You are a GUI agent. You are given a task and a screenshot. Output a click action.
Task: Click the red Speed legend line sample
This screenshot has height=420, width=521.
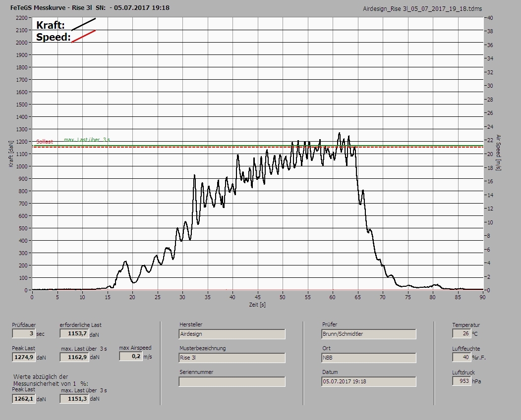[x=83, y=36]
